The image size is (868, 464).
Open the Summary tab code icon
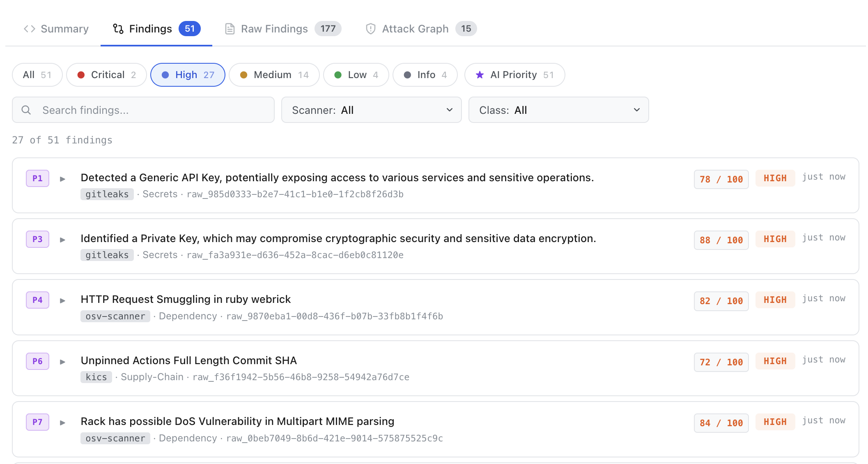[29, 29]
